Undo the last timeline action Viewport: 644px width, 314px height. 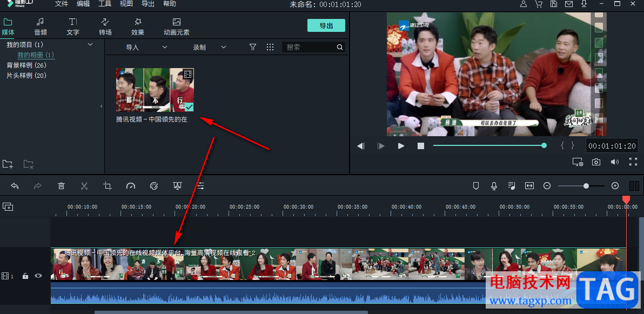(15, 186)
